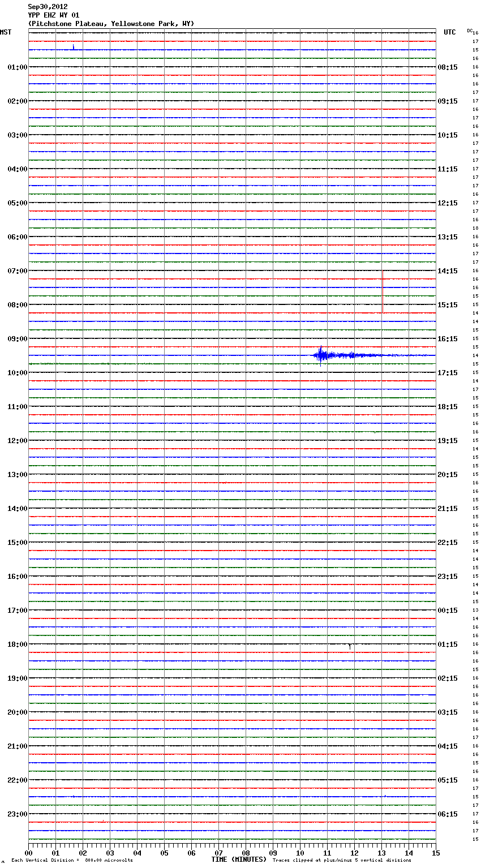The height and width of the screenshot is (868, 481).
Task: Select the 11:00 MST time label
Action: [x=18, y=407]
